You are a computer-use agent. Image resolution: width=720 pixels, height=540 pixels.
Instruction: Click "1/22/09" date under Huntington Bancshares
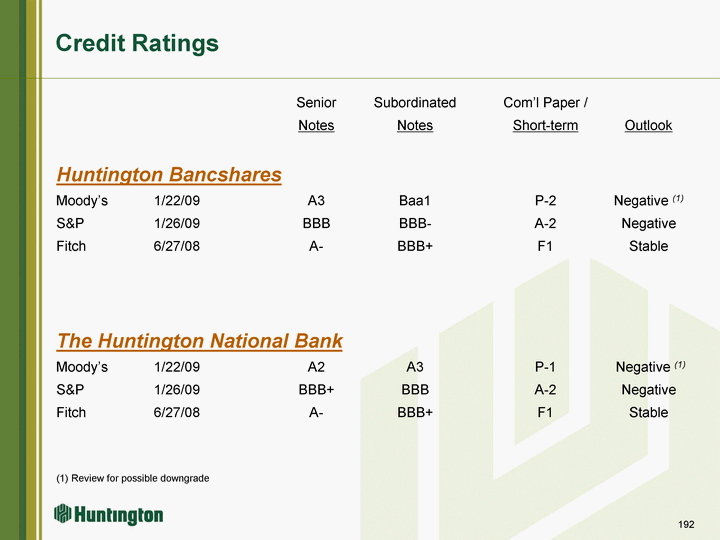tap(177, 201)
